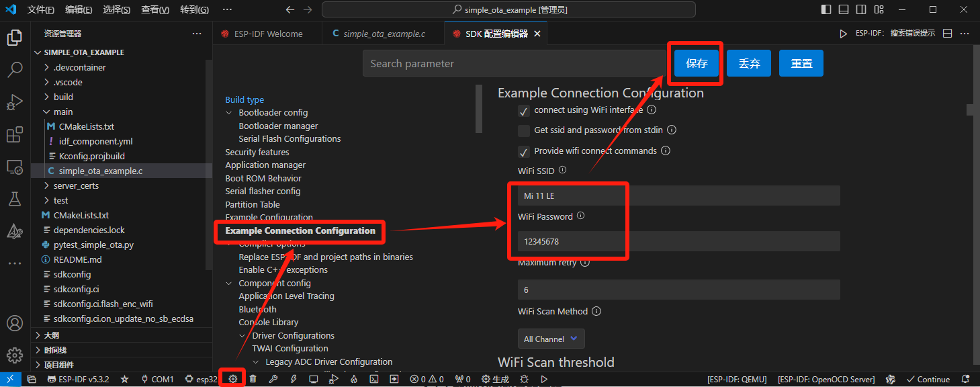Click the monitor device icon in status bar
The image size is (980, 387).
[x=313, y=379]
